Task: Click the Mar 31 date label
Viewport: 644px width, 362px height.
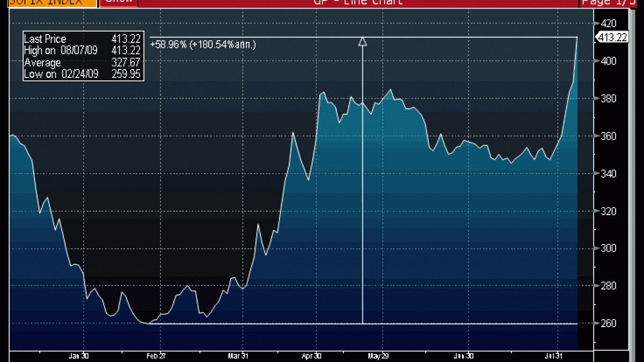Action: coord(238,356)
